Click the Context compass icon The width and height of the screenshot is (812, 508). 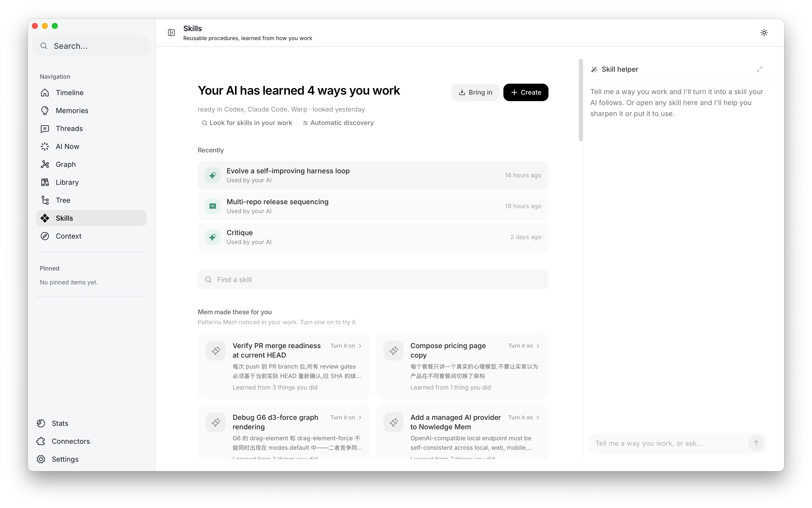(45, 236)
